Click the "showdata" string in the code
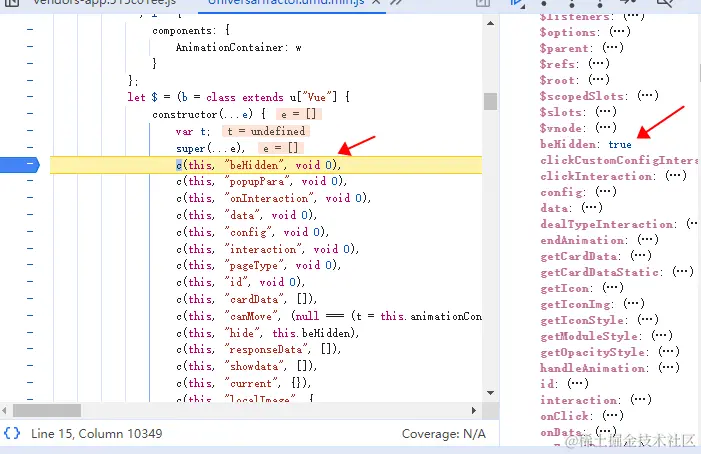Screen dimensions: 701x454 [x=253, y=366]
